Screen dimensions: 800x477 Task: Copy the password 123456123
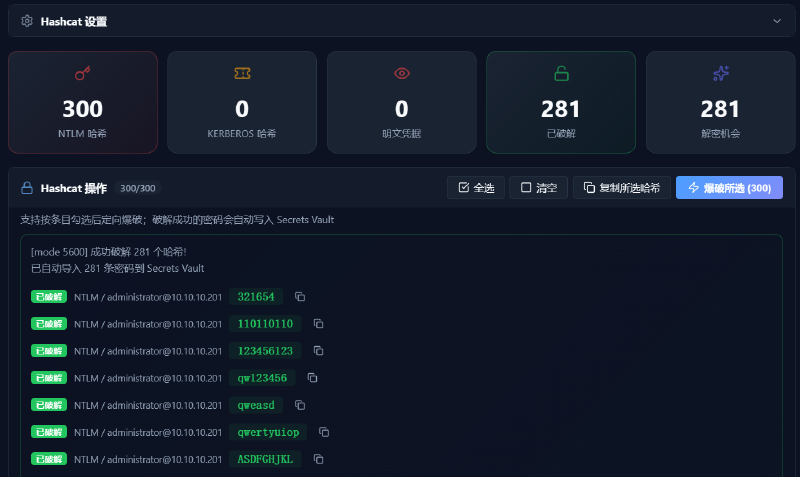click(318, 350)
